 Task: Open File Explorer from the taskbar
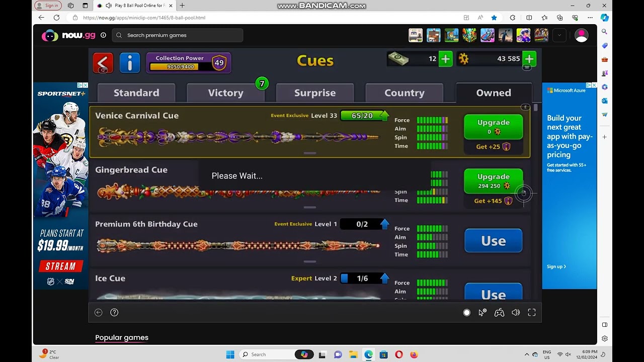point(353,354)
